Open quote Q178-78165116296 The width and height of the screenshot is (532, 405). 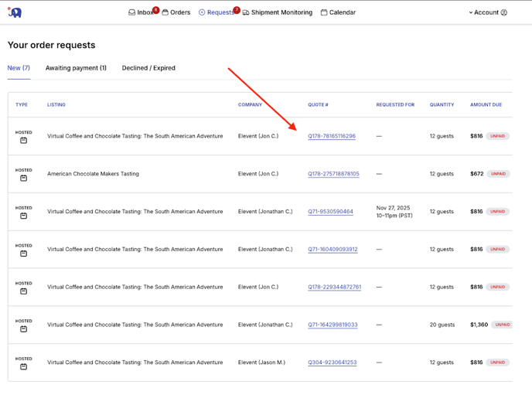click(x=332, y=136)
